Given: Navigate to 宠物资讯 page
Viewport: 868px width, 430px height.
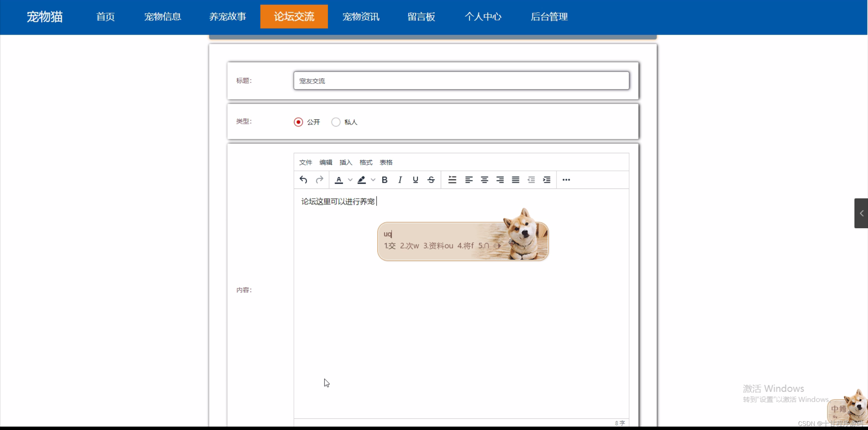Looking at the screenshot, I should 360,16.
